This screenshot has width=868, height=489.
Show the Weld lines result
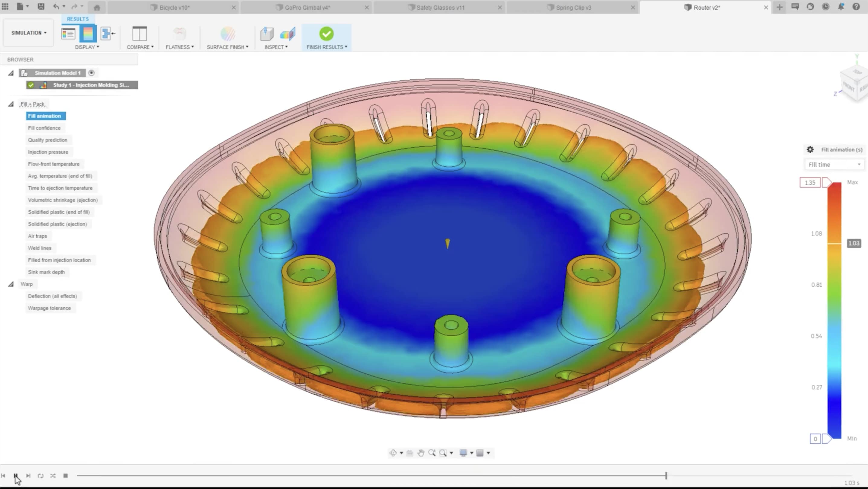(40, 248)
